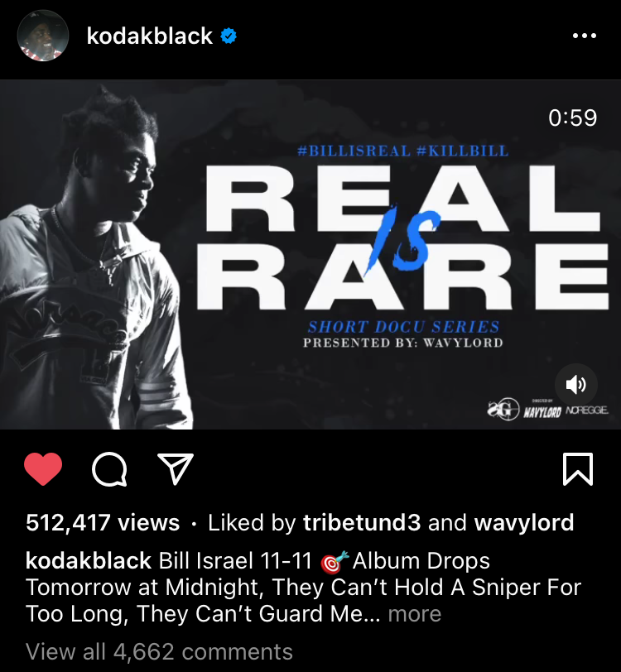Tap the blue verified badge

point(229,36)
